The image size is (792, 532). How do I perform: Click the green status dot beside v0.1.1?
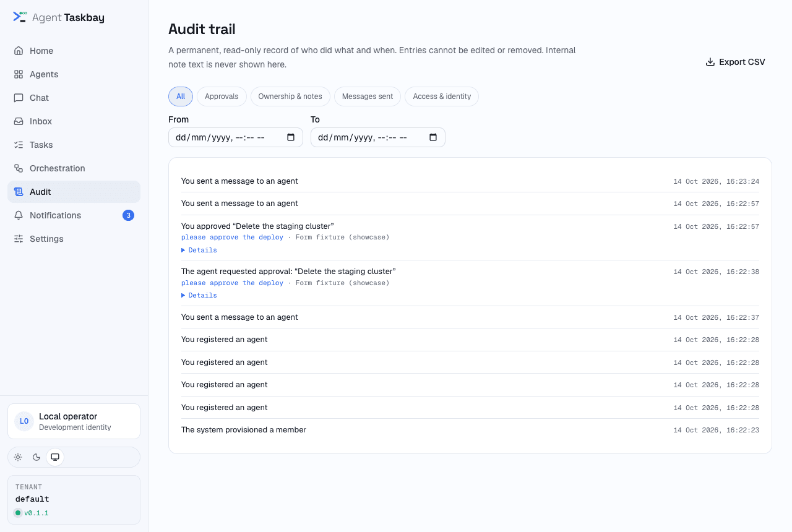18,513
